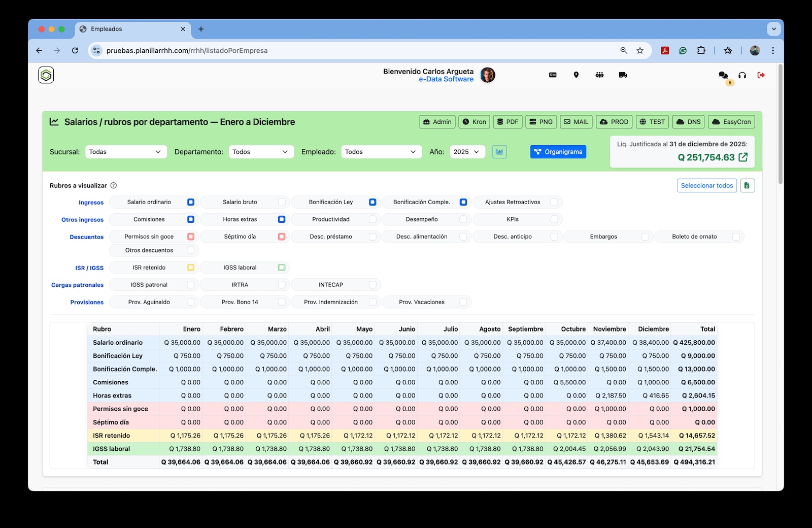
Task: Click the chart view icon beside year
Action: pyautogui.click(x=499, y=152)
